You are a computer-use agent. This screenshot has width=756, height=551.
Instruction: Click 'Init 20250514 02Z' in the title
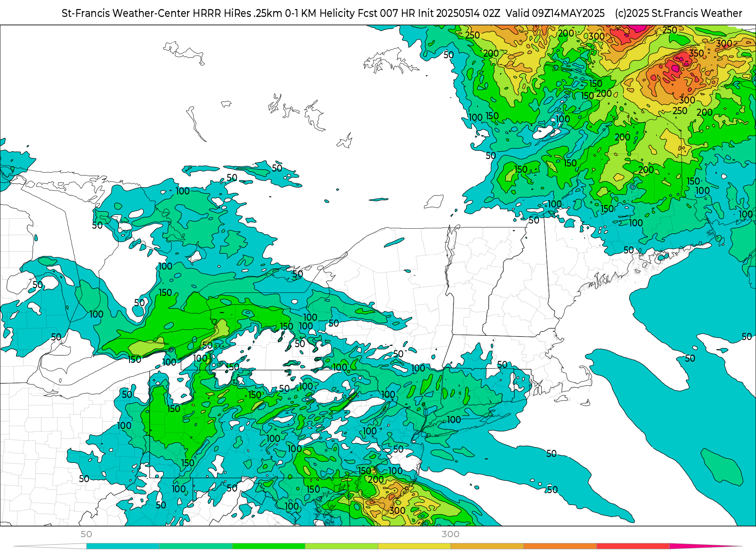(x=459, y=13)
